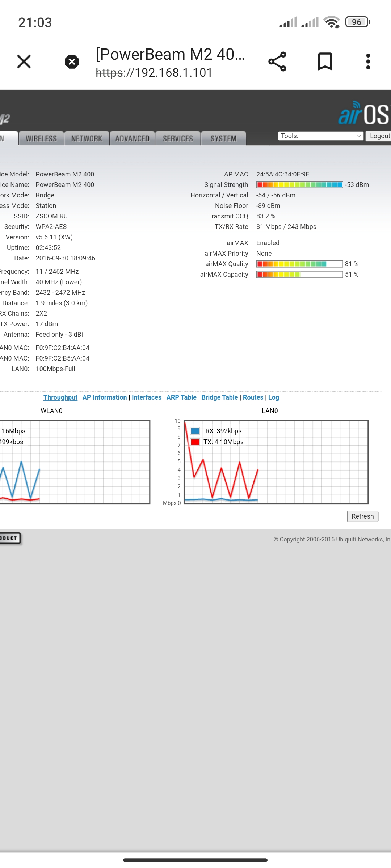Open the SYSTEM tab

point(223,139)
